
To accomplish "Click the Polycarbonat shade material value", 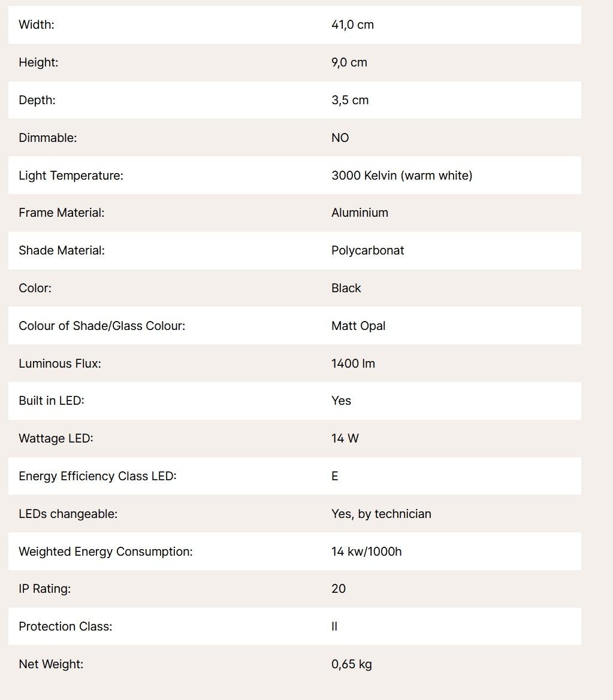I will [367, 250].
